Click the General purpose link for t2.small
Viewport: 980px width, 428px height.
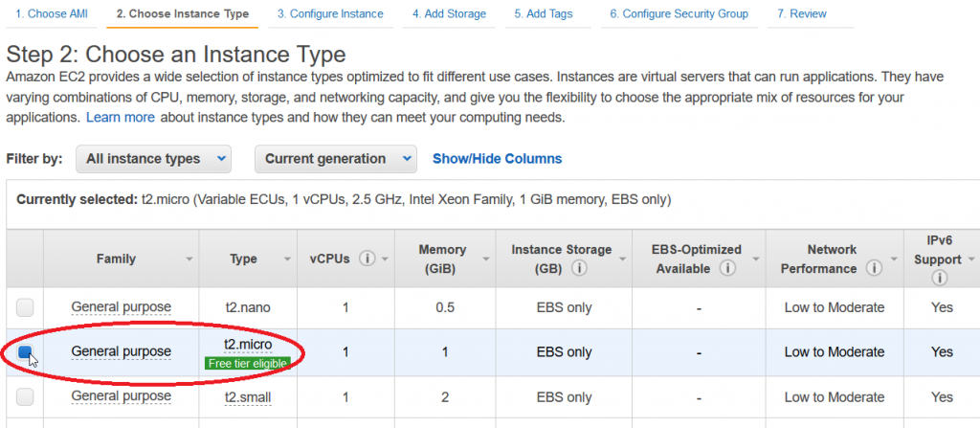point(121,396)
